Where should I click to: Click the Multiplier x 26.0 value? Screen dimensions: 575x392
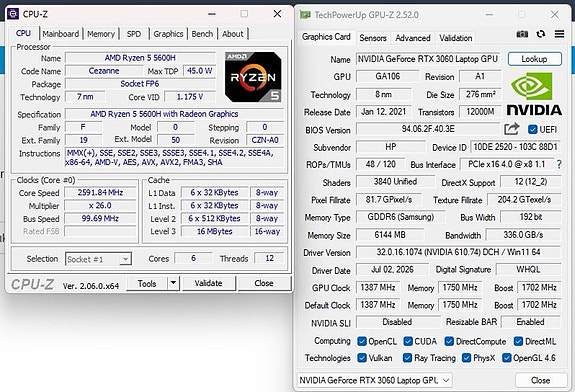(x=100, y=205)
